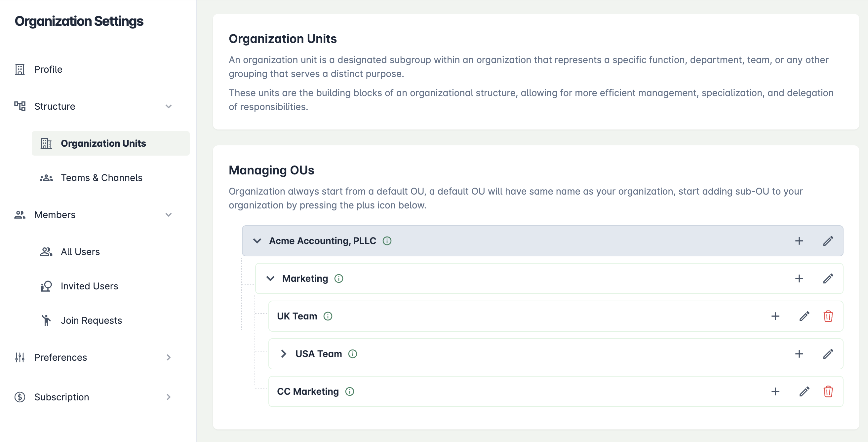
Task: Collapse the Marketing tree node
Action: (270, 278)
